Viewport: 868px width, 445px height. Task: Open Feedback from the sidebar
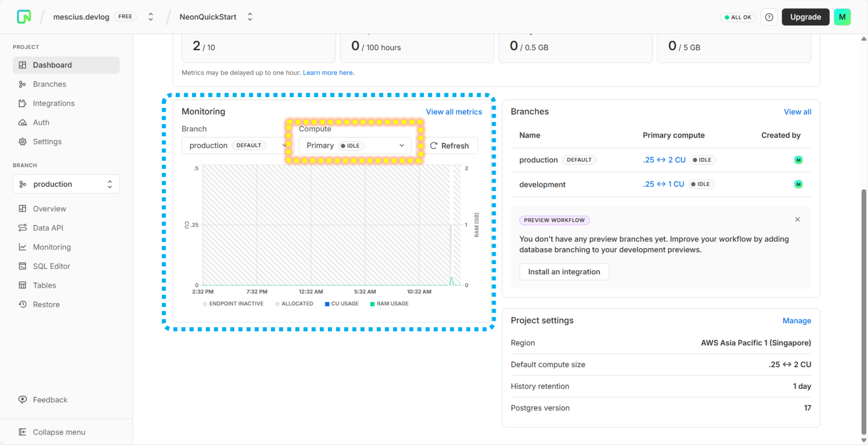50,400
